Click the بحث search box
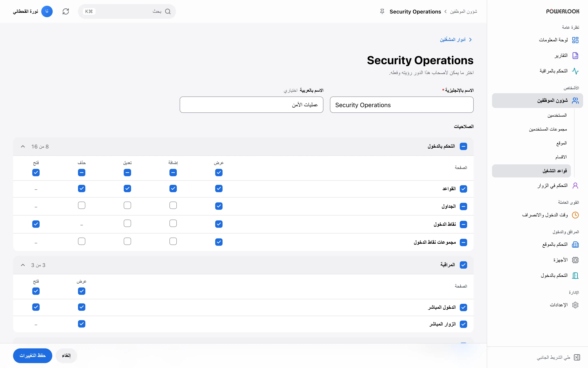The width and height of the screenshot is (588, 368). click(x=127, y=11)
